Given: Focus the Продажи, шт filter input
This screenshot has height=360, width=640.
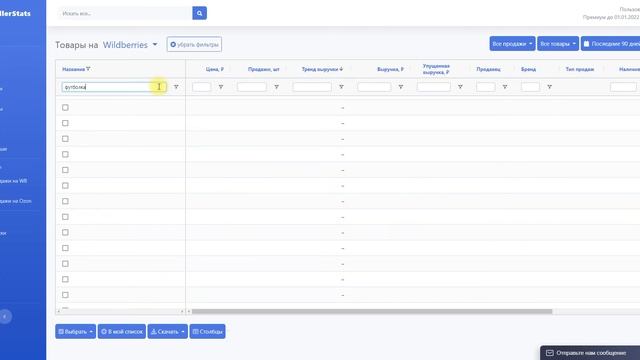Looking at the screenshot, I should 252,87.
